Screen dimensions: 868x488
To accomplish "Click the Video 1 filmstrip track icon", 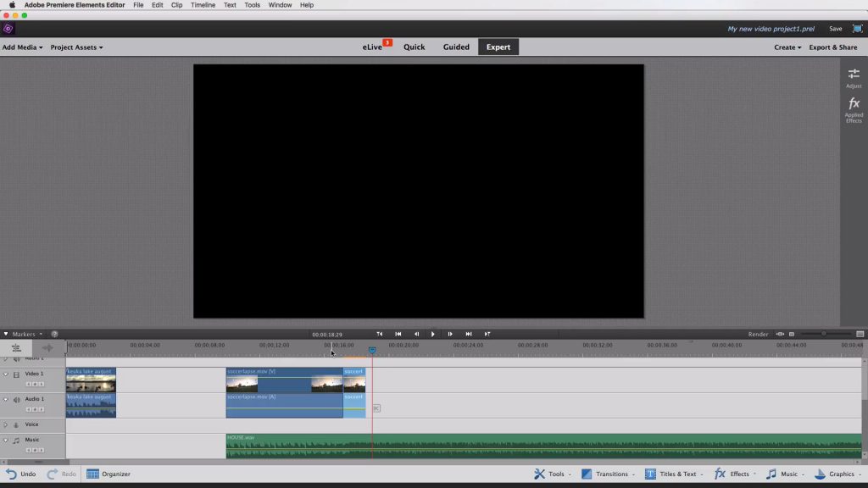I will tap(17, 374).
